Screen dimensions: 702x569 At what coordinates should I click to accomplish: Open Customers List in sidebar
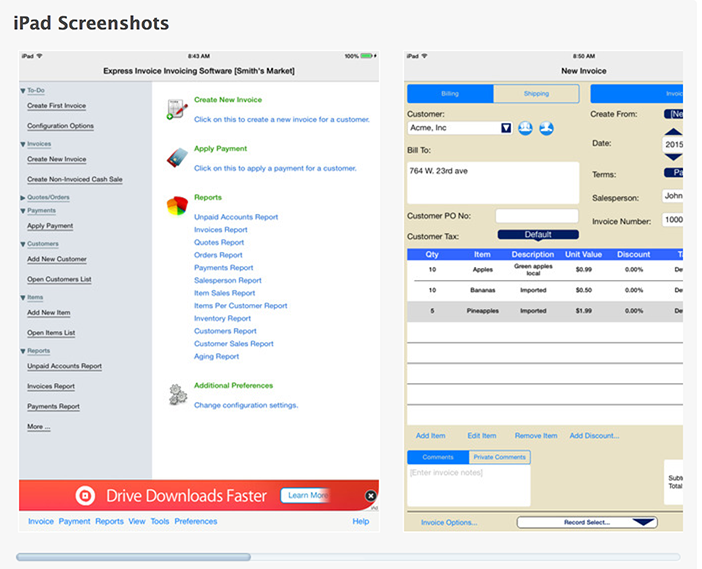pyautogui.click(x=59, y=279)
